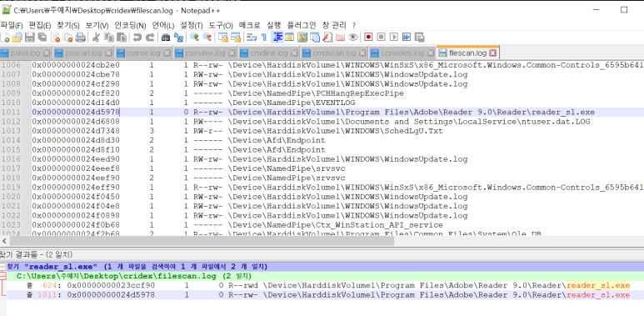Image resolution: width=644 pixels, height=316 pixels.
Task: Stop macro recording square icon
Action: pos(381,38)
